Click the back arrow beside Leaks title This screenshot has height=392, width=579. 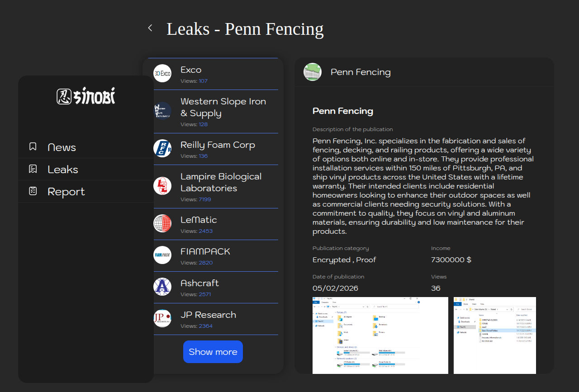point(150,28)
